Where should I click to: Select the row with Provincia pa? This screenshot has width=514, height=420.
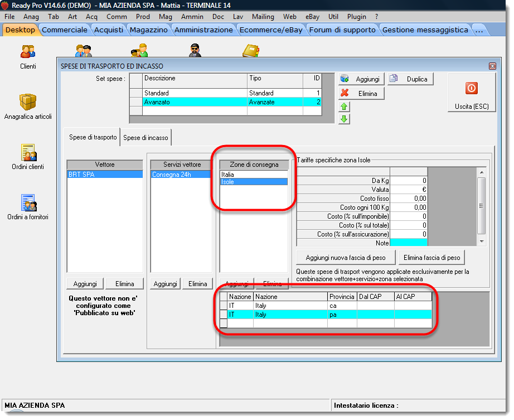tap(326, 315)
